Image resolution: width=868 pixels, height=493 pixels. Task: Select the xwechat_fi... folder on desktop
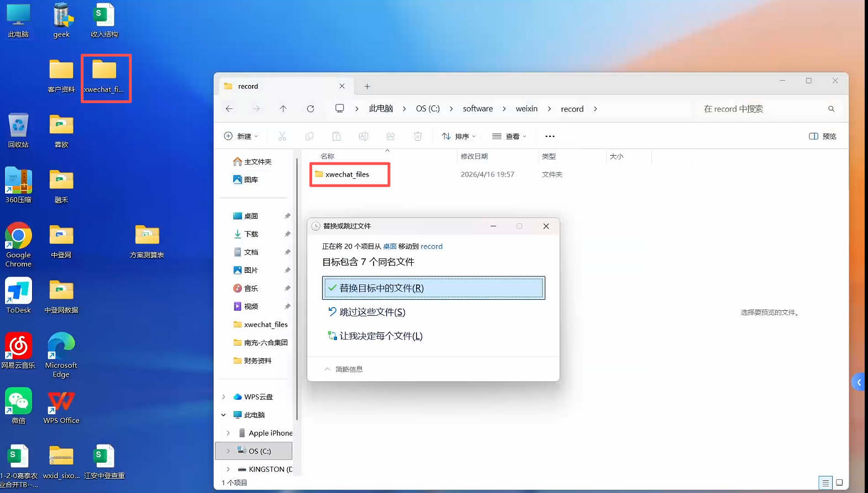tap(104, 76)
